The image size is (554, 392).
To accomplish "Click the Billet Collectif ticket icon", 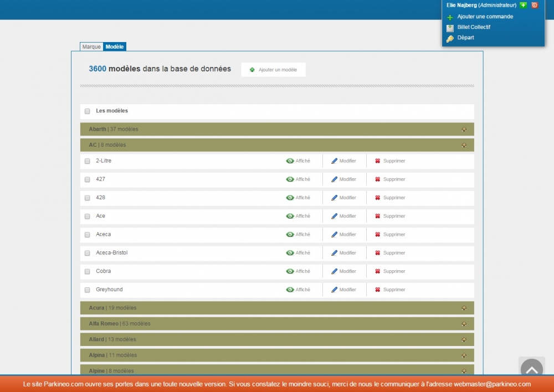I will click(450, 28).
